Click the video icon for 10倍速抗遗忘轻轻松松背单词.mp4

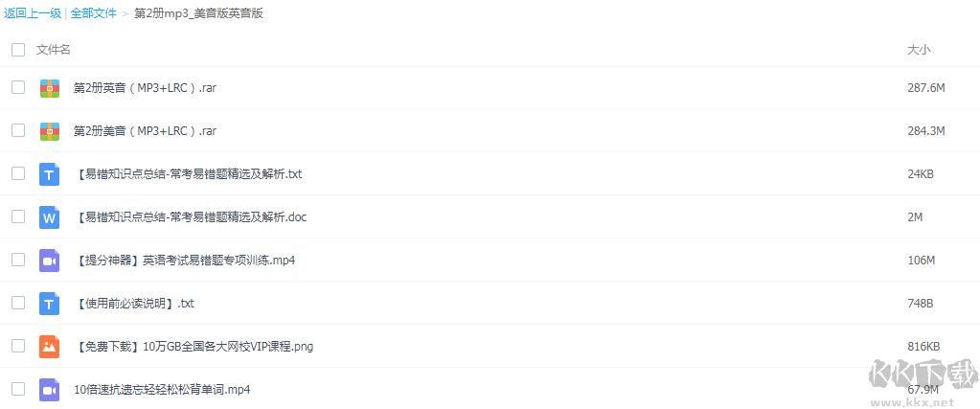pos(50,390)
